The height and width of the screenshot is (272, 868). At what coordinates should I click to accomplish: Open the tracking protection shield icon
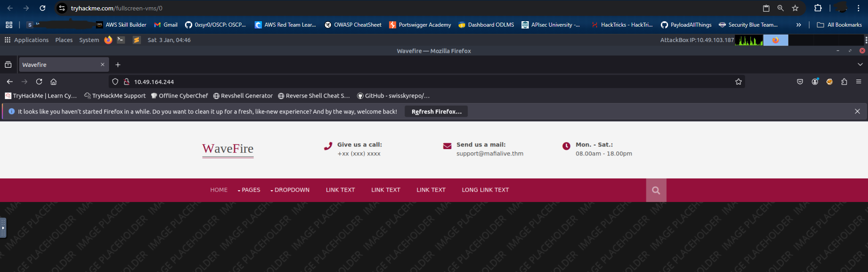[x=115, y=82]
